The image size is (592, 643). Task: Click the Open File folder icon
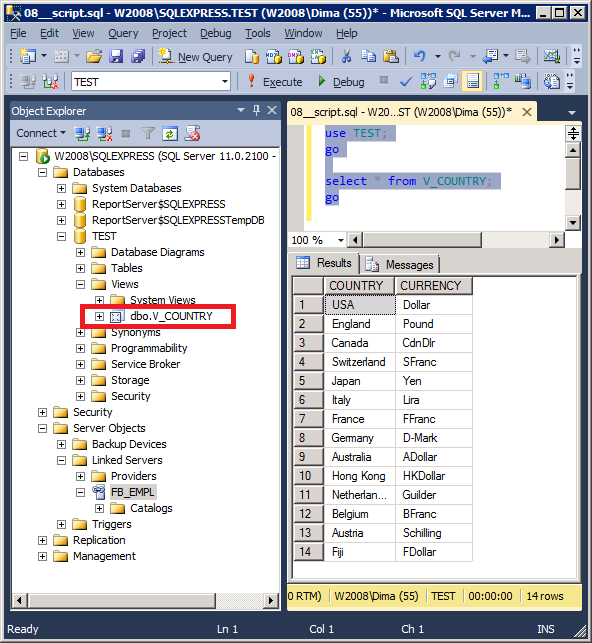click(x=94, y=56)
